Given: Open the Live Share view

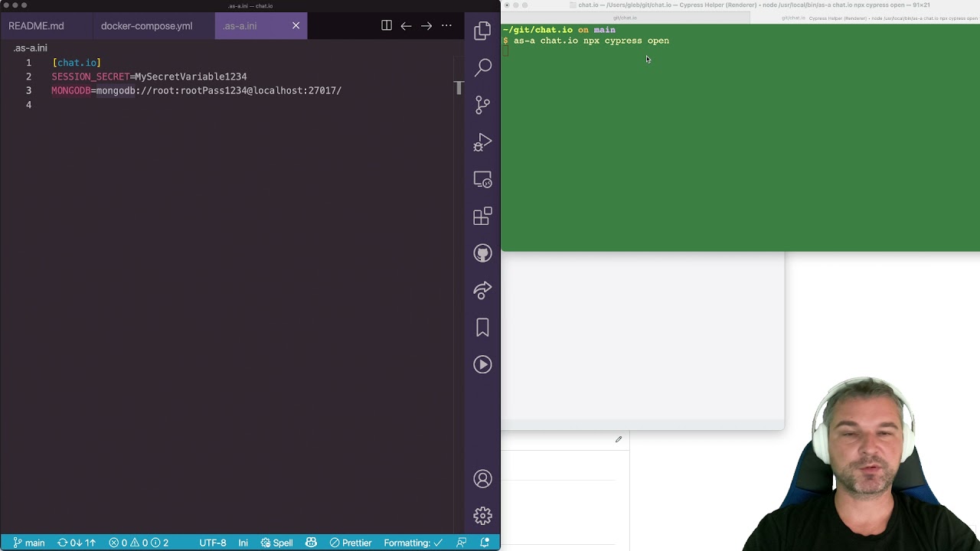Looking at the screenshot, I should [x=482, y=291].
